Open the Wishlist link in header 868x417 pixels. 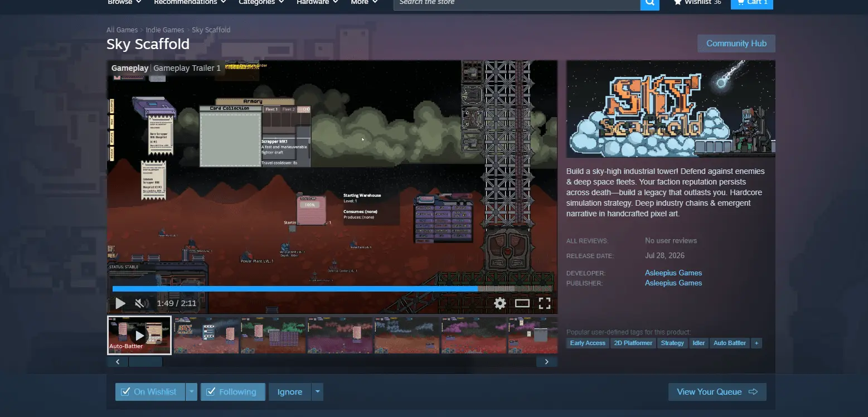[697, 3]
